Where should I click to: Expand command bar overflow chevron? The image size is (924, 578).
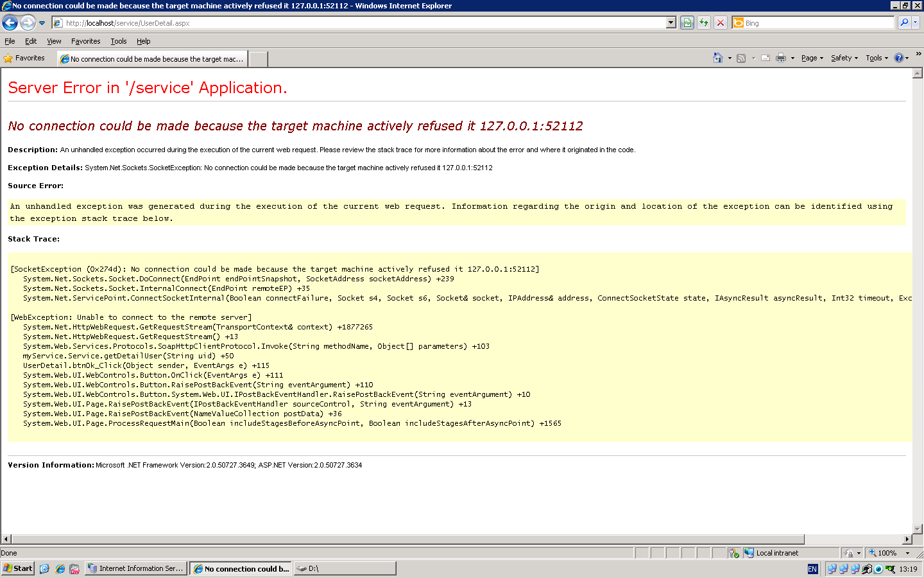pos(918,54)
